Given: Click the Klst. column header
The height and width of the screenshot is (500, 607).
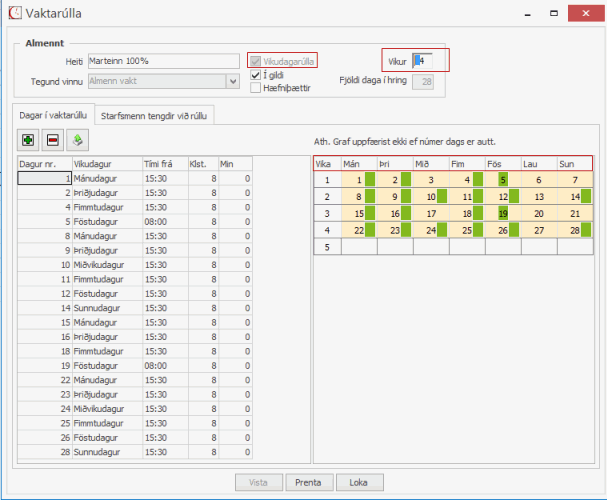Looking at the screenshot, I should click(203, 164).
